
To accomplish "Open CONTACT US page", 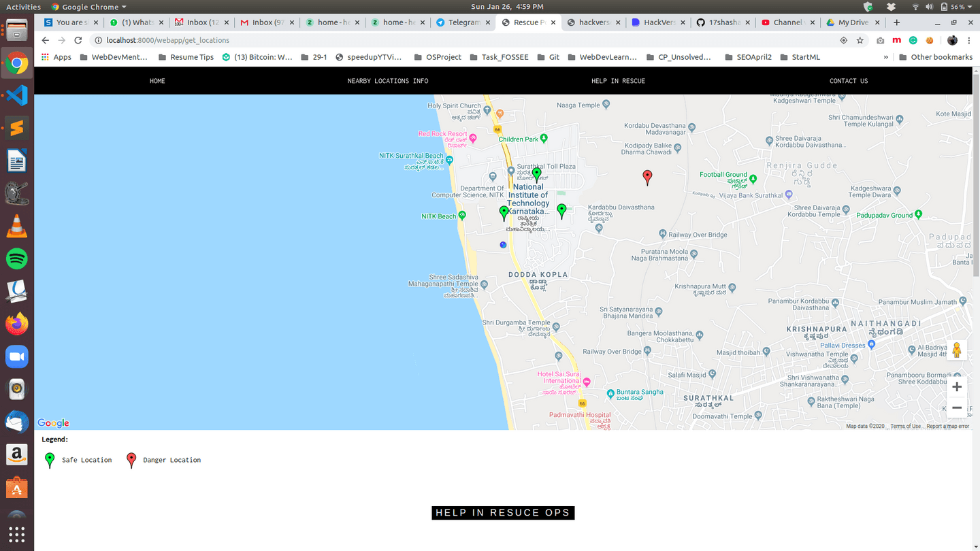I will tap(849, 81).
